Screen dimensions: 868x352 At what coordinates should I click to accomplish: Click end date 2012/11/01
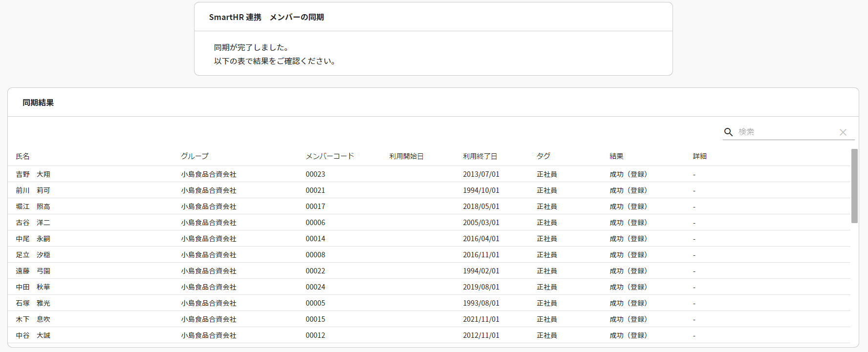click(x=481, y=335)
